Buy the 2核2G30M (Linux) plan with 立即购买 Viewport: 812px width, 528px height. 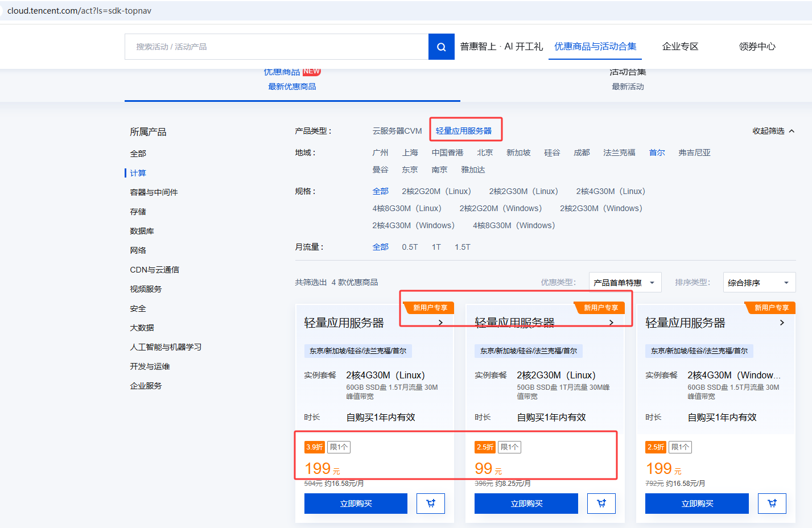click(x=526, y=504)
